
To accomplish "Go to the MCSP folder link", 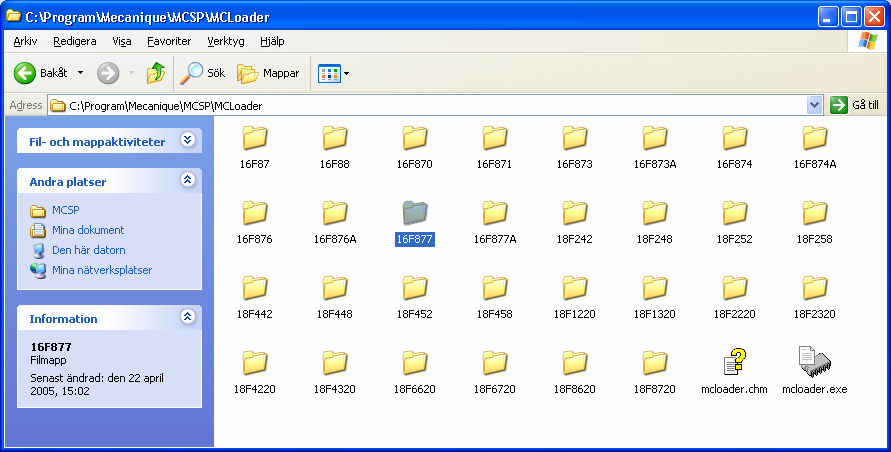I will 65,210.
